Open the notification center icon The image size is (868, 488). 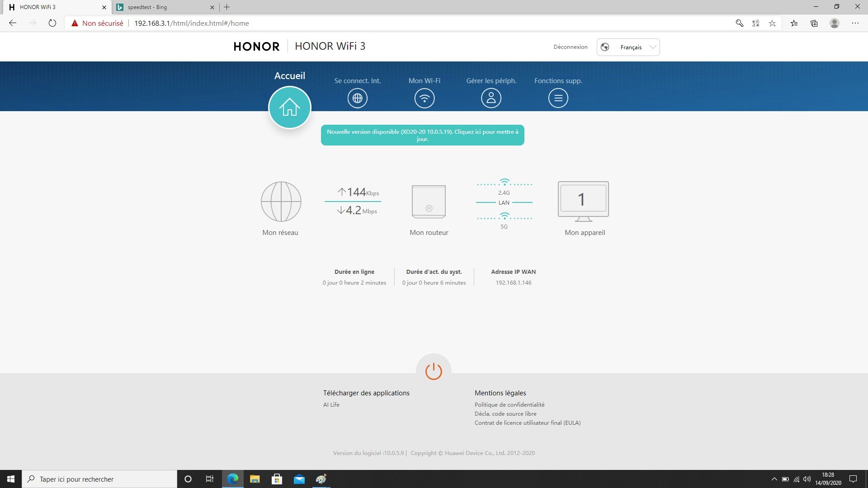click(x=853, y=479)
